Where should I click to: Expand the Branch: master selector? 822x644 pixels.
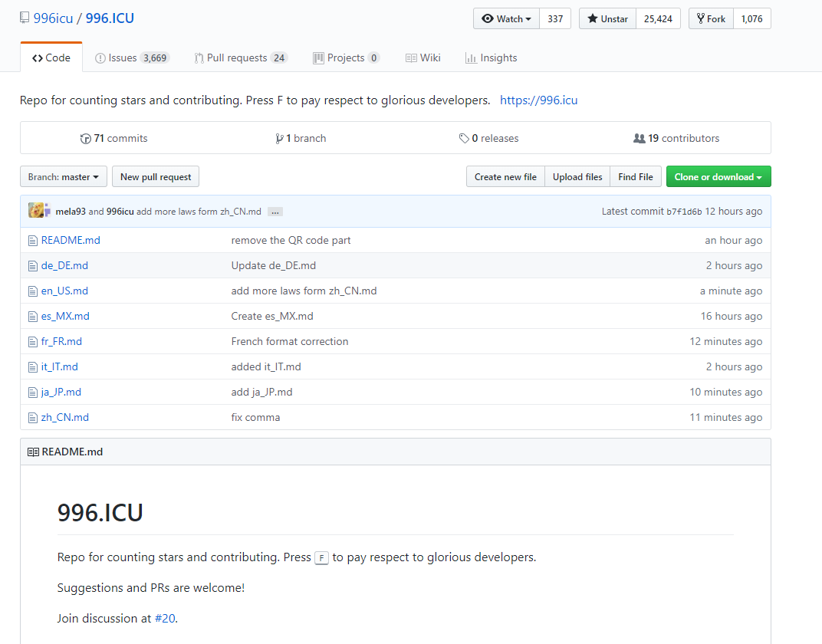pos(64,177)
